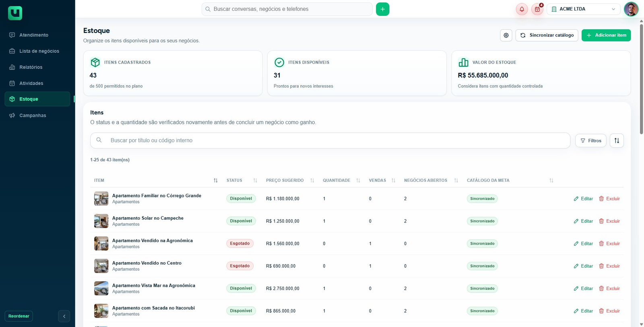Click Esgotado status of Apartamento Vendido no Centro

click(x=240, y=266)
